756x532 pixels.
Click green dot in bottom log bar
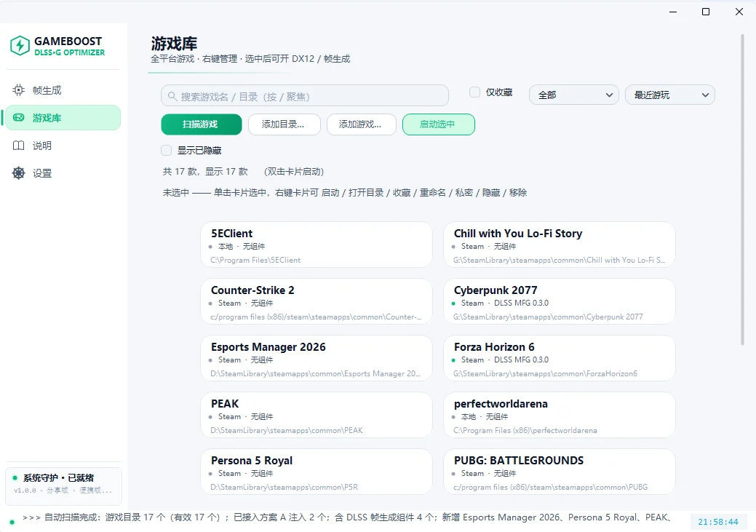pos(12,522)
